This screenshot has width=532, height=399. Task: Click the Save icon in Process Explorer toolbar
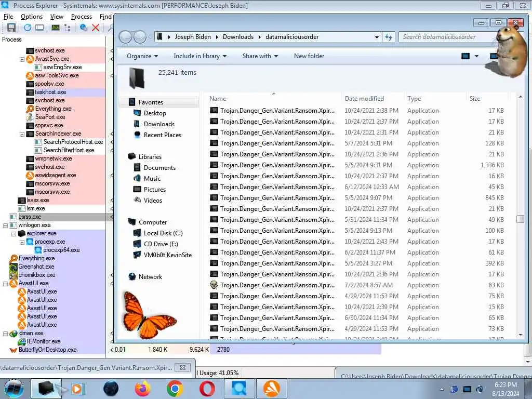[x=11, y=28]
